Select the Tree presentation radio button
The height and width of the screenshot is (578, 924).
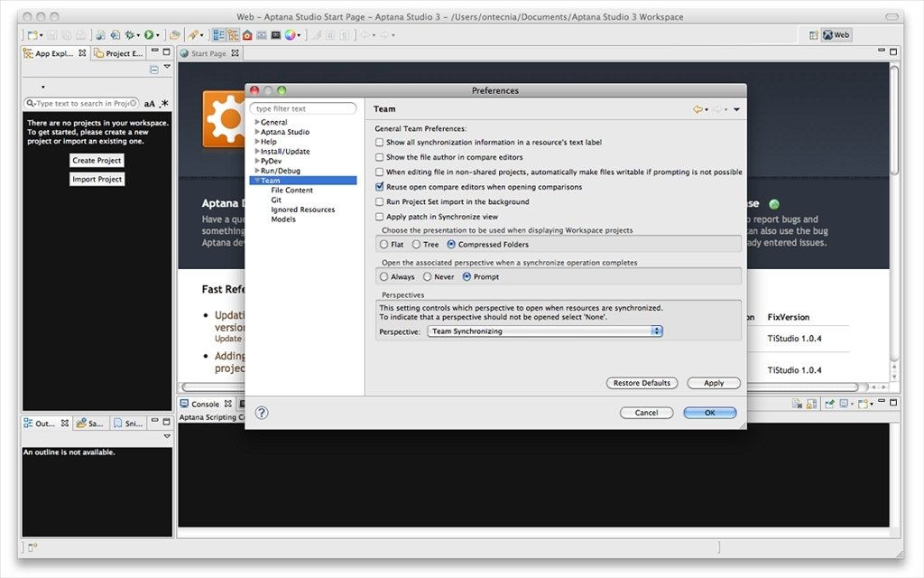point(416,244)
